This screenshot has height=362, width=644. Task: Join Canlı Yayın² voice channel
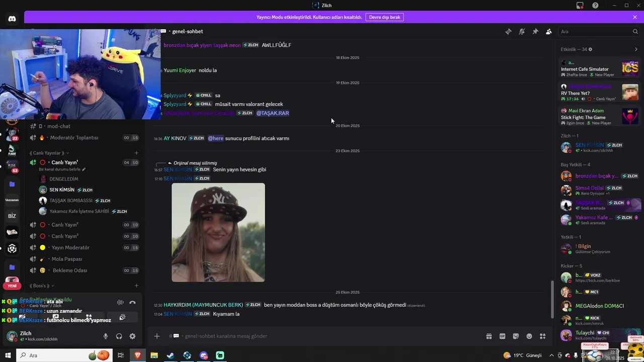tap(85, 225)
